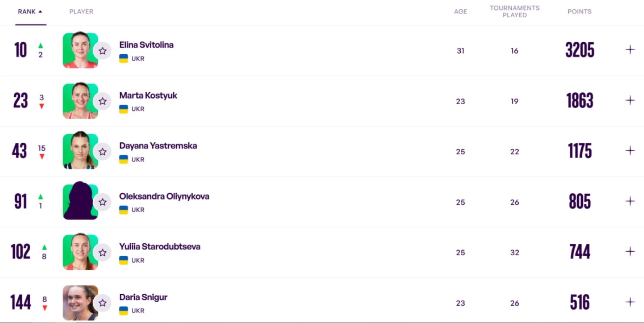Favorite Elina Svitolina with star icon
The height and width of the screenshot is (323, 644).
[x=103, y=51]
